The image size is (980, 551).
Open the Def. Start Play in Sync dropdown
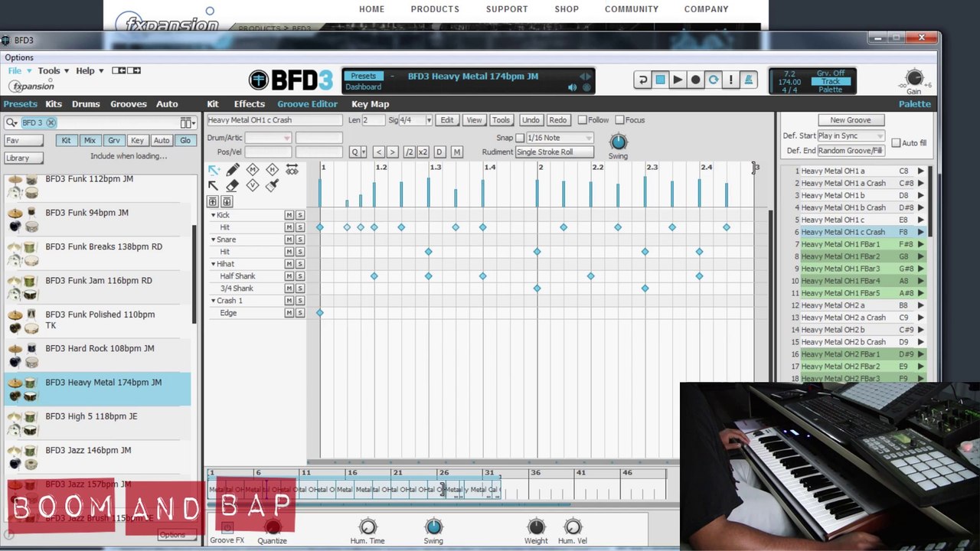click(851, 135)
